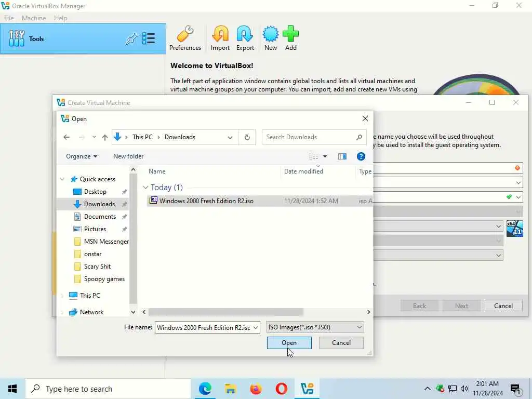532x399 pixels.
Task: Select Pictures in navigation pane
Action: (x=95, y=229)
